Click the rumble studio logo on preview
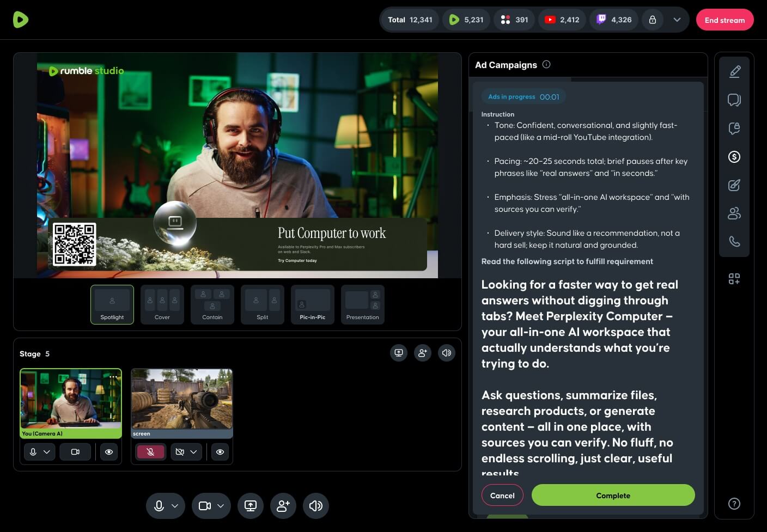 pos(87,71)
